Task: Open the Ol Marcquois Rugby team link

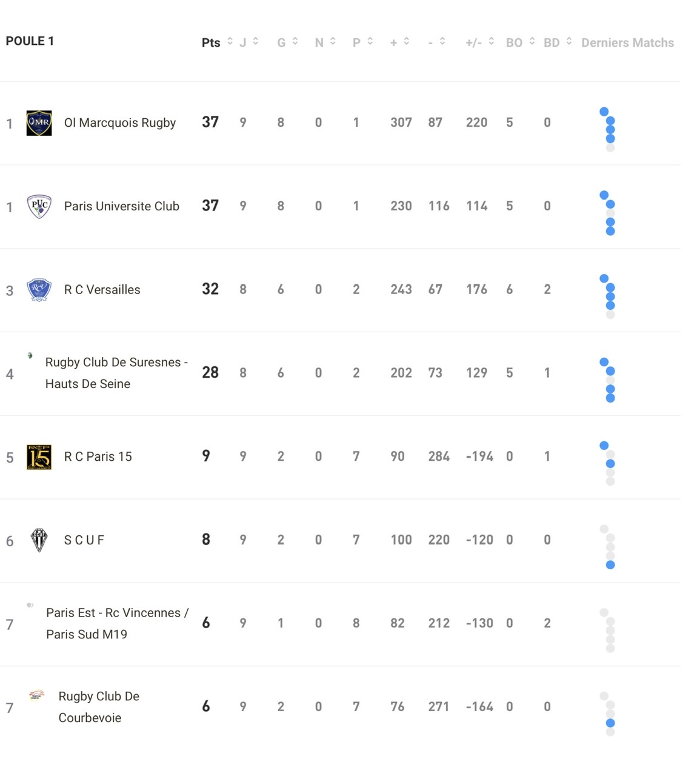Action: pyautogui.click(x=120, y=122)
